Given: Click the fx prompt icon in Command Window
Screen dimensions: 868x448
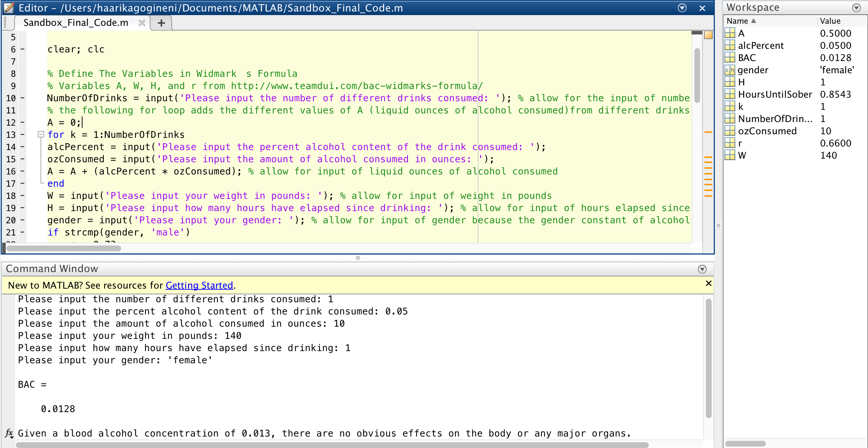Looking at the screenshot, I should tap(9, 433).
